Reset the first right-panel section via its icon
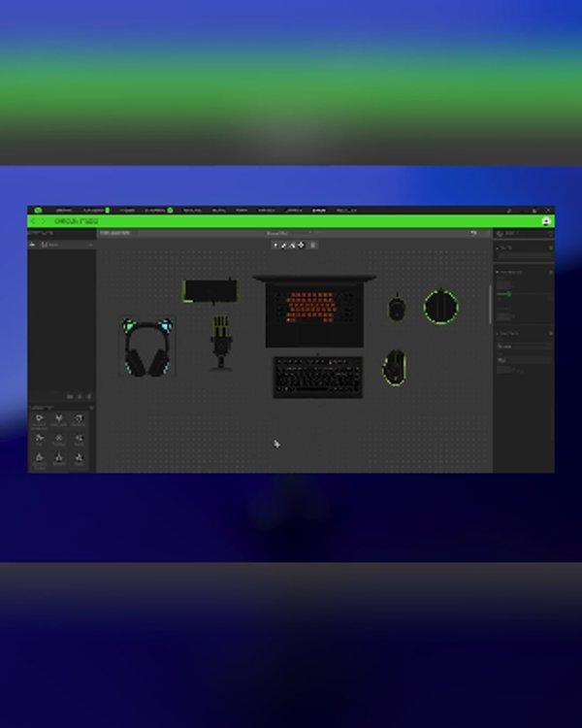The width and height of the screenshot is (582, 728). [551, 248]
